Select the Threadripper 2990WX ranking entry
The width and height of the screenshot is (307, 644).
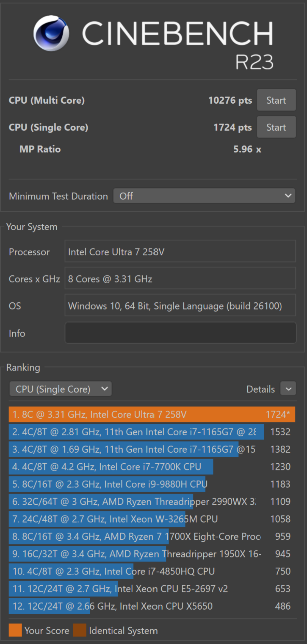tap(152, 501)
